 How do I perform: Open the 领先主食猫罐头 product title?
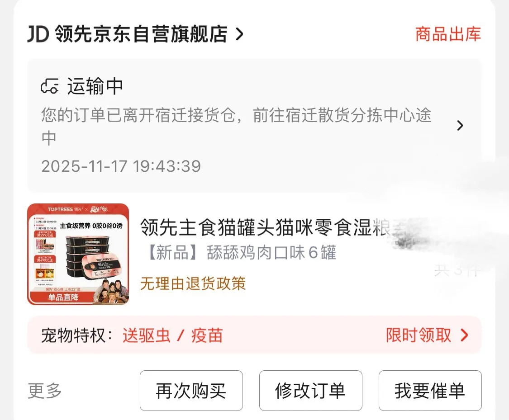[266, 227]
